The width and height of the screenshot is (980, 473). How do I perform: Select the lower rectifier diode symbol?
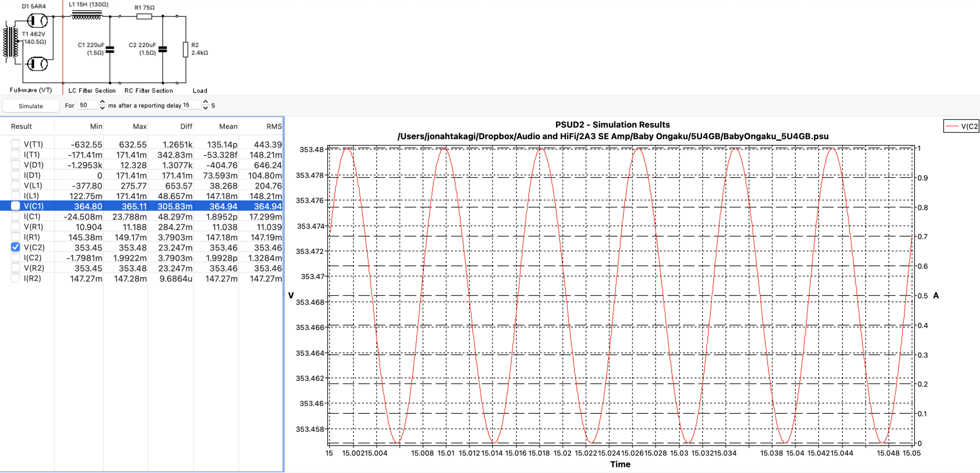[37, 64]
